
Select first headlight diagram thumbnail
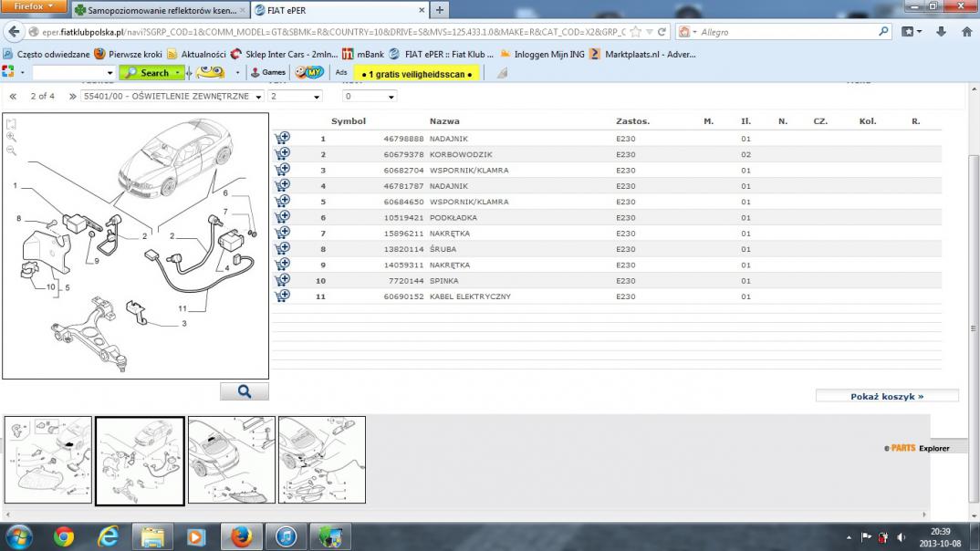[x=48, y=460]
